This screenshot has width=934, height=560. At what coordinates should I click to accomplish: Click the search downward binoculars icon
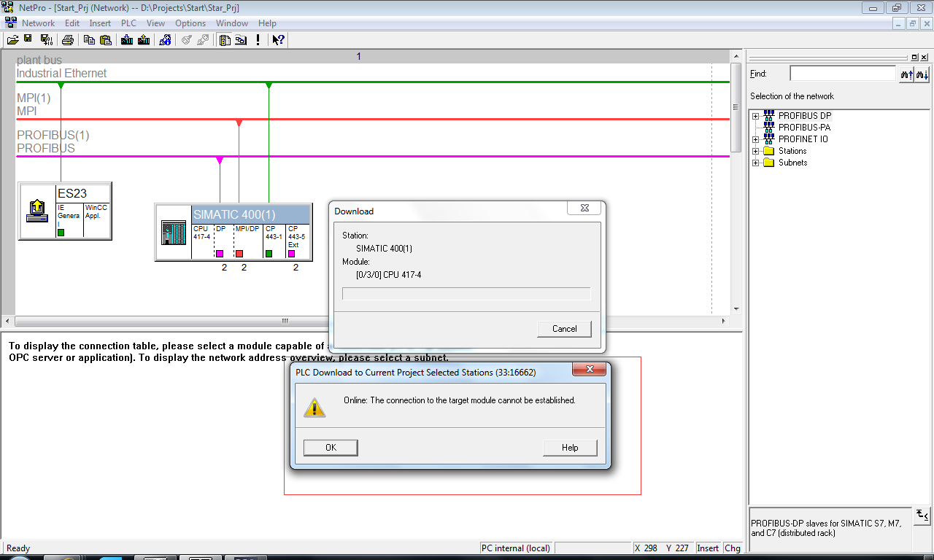click(x=922, y=74)
